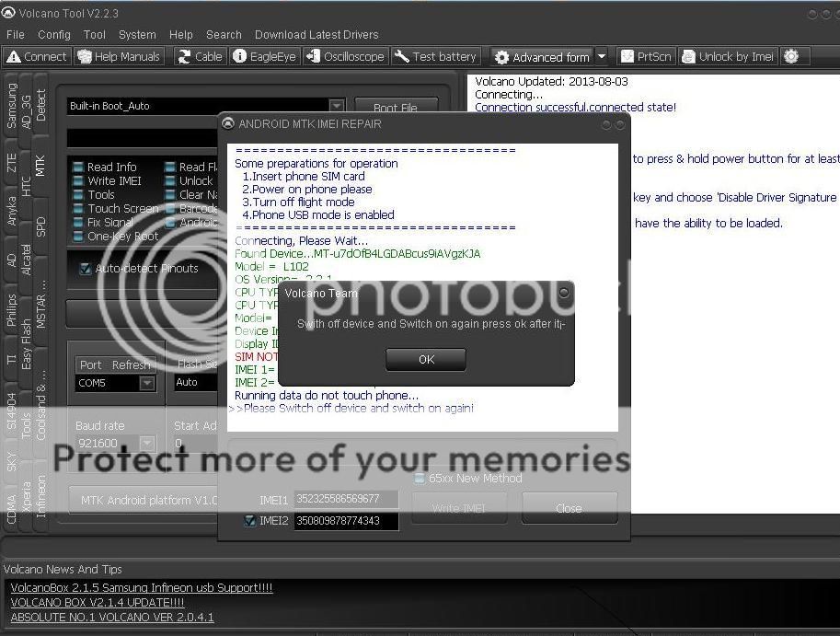The image size is (840, 636).
Task: Click the gear icon after Unlock by Imei
Action: pyautogui.click(x=791, y=56)
